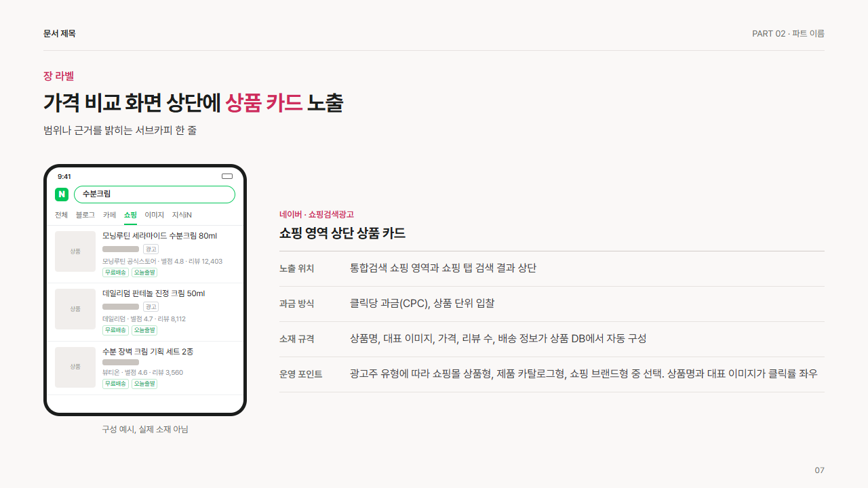Click the 광고주 유형에 따라 쇼핑몰 상품형 description

point(584,374)
